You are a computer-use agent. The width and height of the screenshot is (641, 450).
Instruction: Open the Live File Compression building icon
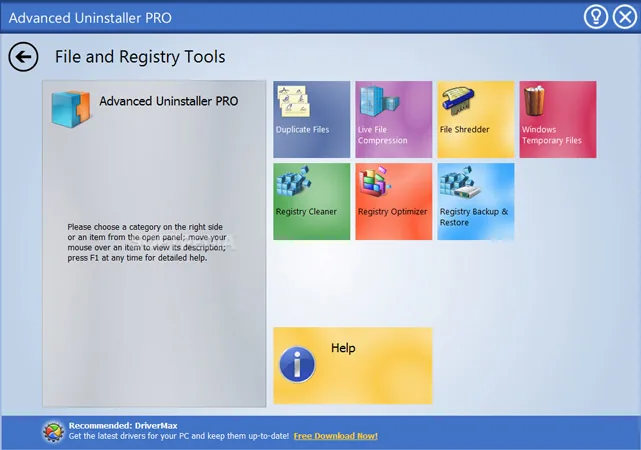tap(379, 101)
